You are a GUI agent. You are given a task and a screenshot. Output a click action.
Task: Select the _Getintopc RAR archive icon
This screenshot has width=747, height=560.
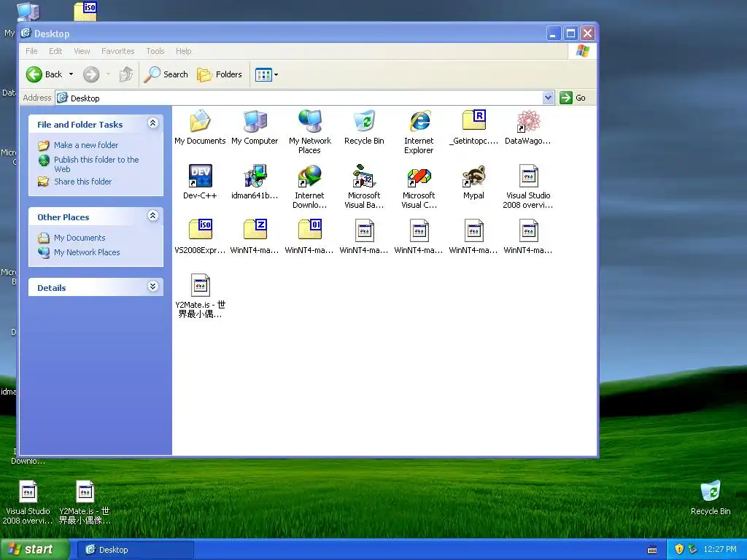point(474,121)
